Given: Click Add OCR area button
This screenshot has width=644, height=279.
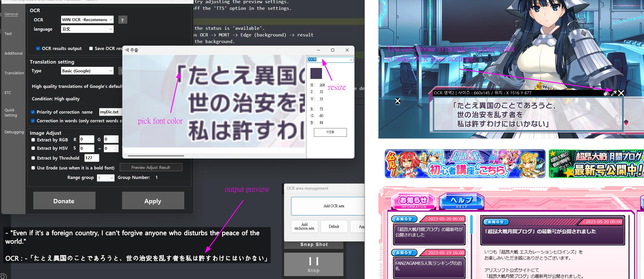Looking at the screenshot, I should coord(328,206).
